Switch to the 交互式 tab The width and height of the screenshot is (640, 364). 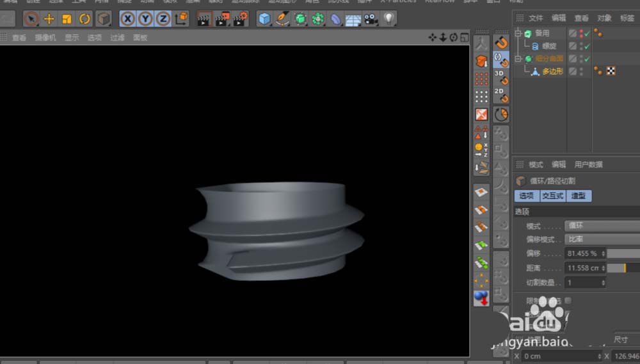[x=552, y=196]
